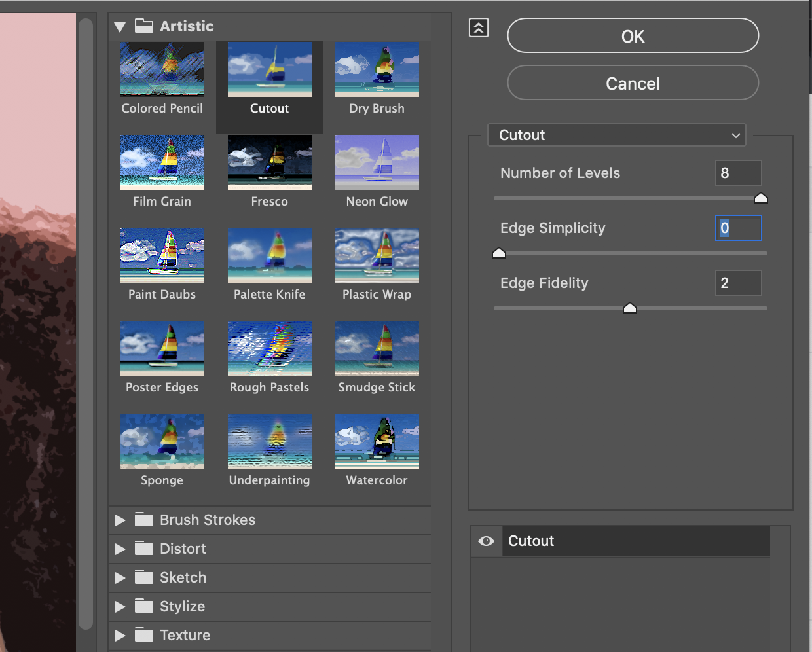812x652 pixels.
Task: Choose the Watercolor filter thumbnail
Action: 377,441
